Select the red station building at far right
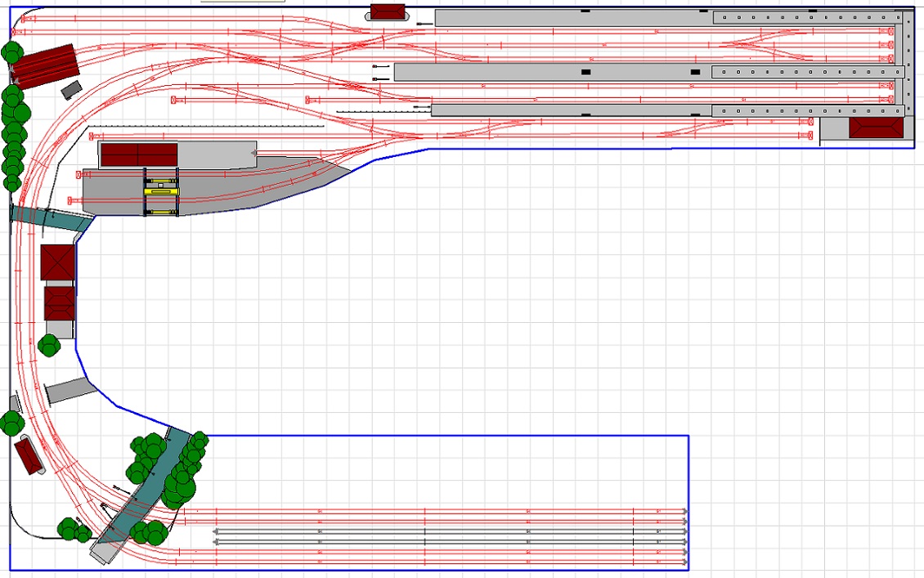Viewport: 924px width, 578px height. click(876, 128)
